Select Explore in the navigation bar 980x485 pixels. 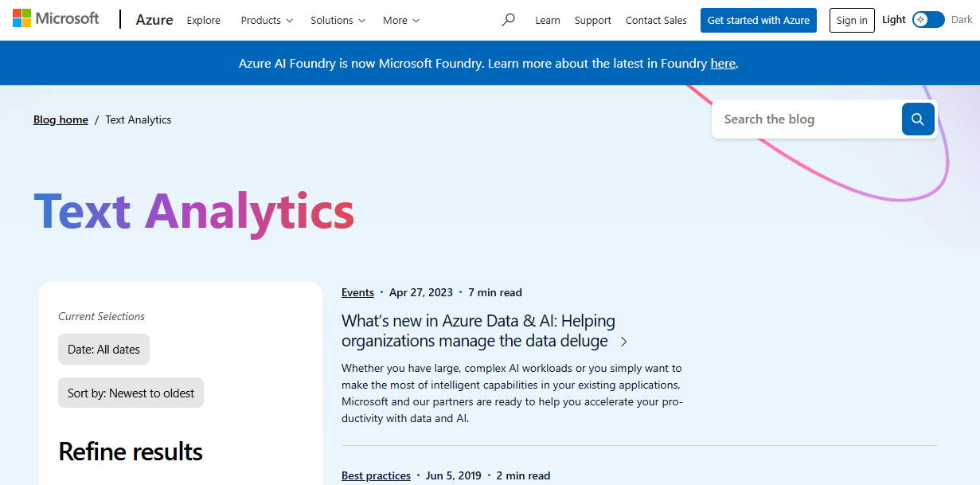(203, 20)
